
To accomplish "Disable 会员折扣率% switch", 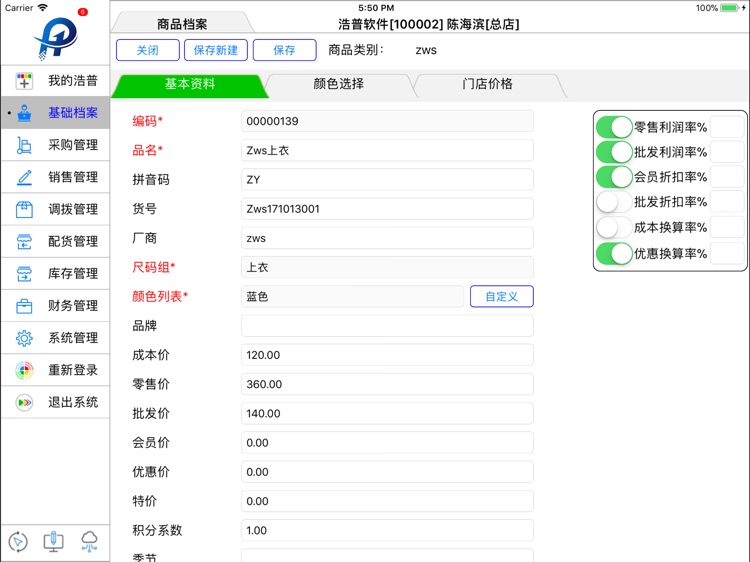I will [x=615, y=177].
